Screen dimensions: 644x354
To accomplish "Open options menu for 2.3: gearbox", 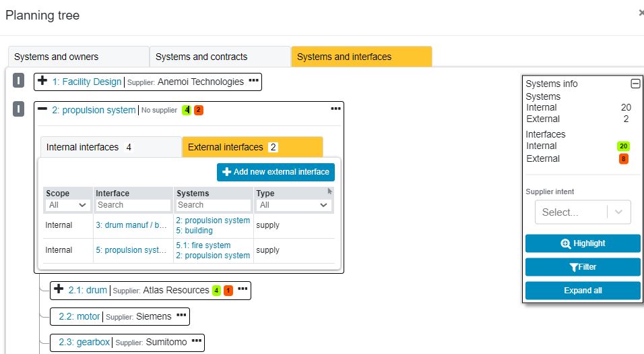I will [x=197, y=341].
